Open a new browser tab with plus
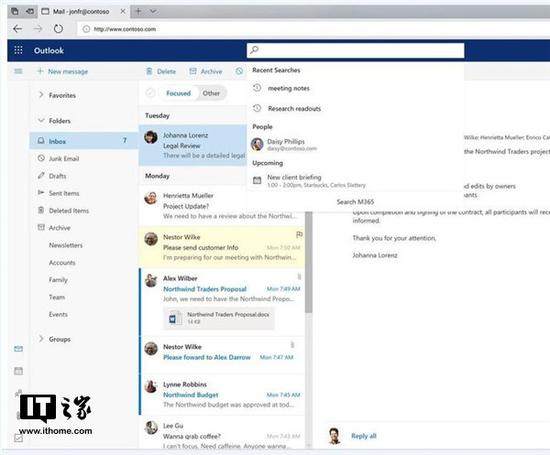Screen dimensions: 550x455 pyautogui.click(x=138, y=11)
